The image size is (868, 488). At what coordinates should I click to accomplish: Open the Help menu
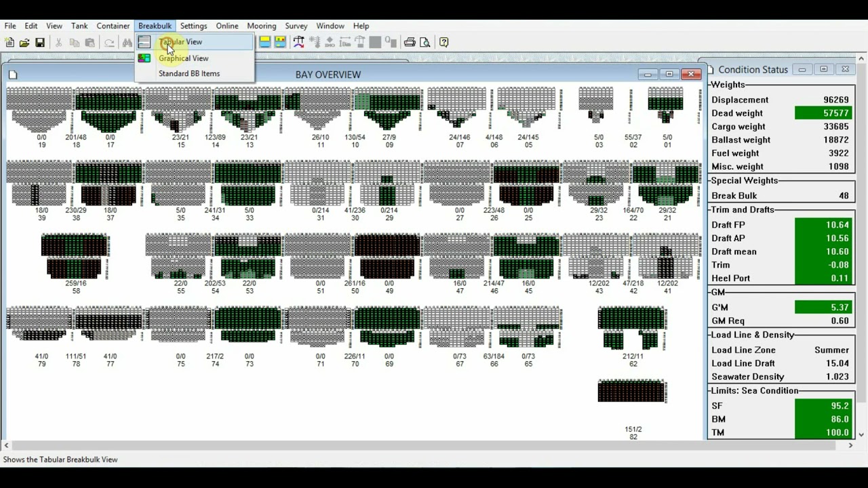tap(361, 26)
